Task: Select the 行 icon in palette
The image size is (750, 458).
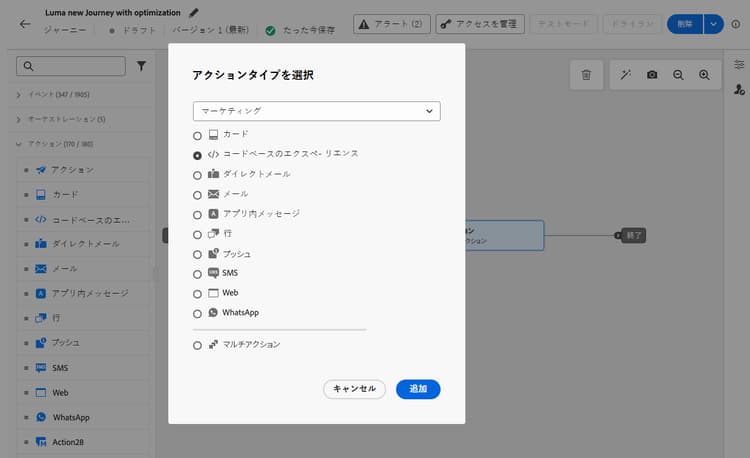Action: coord(41,318)
